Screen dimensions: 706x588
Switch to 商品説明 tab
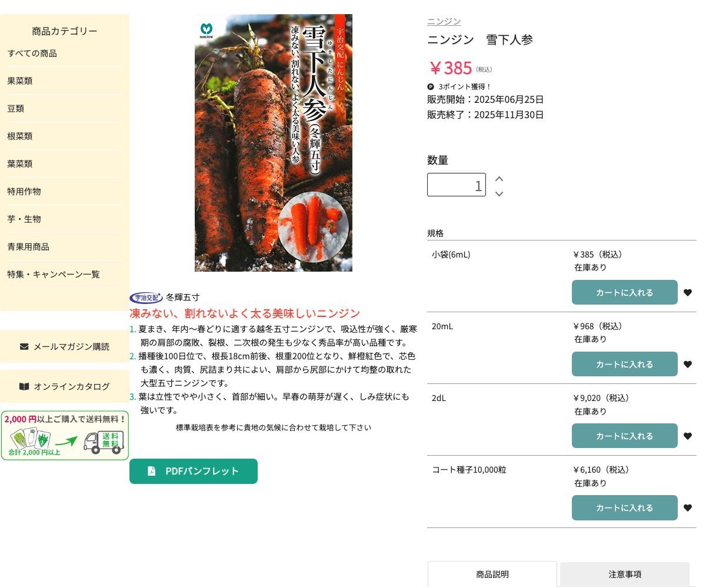click(492, 574)
